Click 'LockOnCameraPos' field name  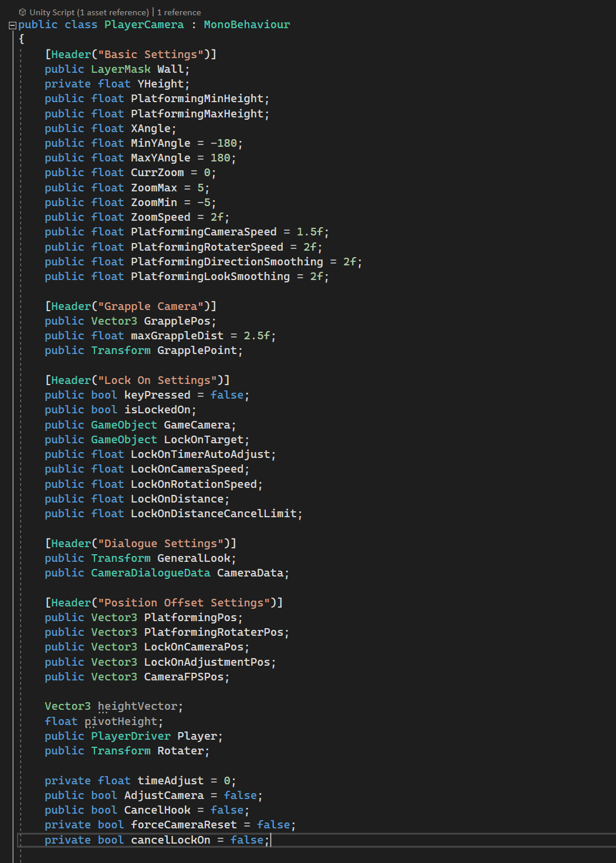pos(194,647)
